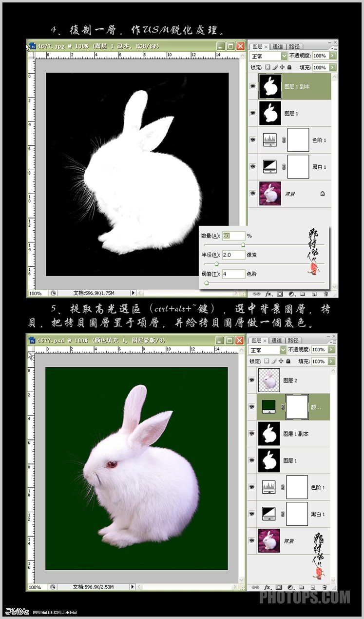
Task: Select 背景 layer thumbnail in lower panel
Action: pyautogui.click(x=269, y=540)
